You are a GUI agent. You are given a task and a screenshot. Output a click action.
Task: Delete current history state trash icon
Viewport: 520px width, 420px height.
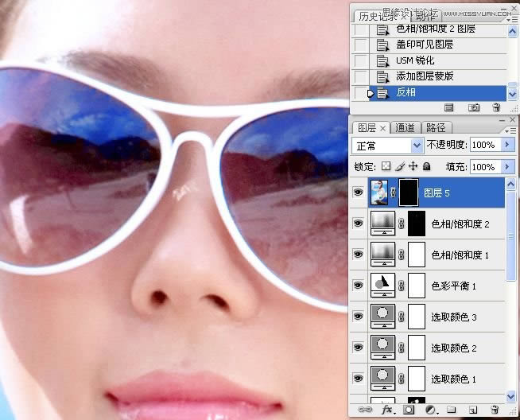point(496,107)
